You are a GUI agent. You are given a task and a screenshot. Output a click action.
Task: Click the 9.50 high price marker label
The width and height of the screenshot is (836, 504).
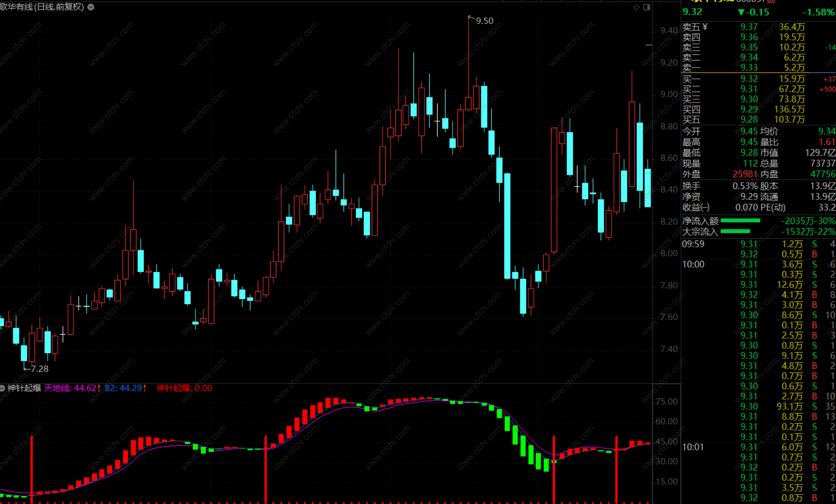coord(484,21)
